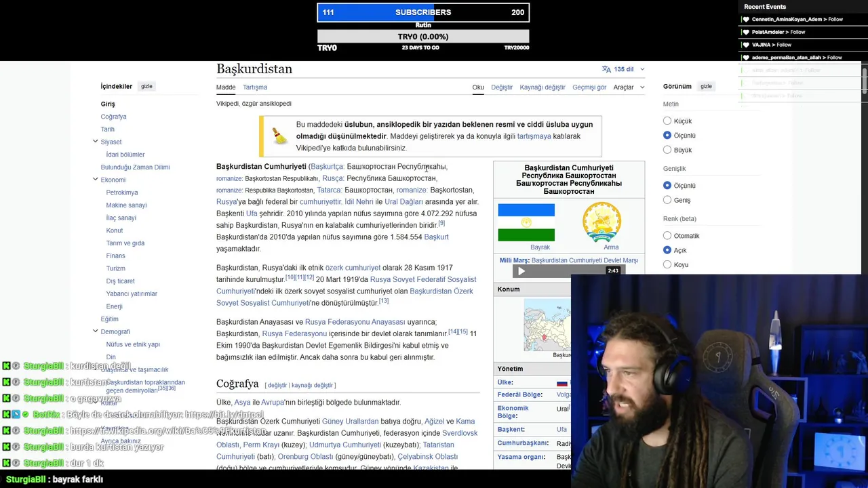Click the translate languages icon
Screen dimensions: 868x488
(x=606, y=69)
